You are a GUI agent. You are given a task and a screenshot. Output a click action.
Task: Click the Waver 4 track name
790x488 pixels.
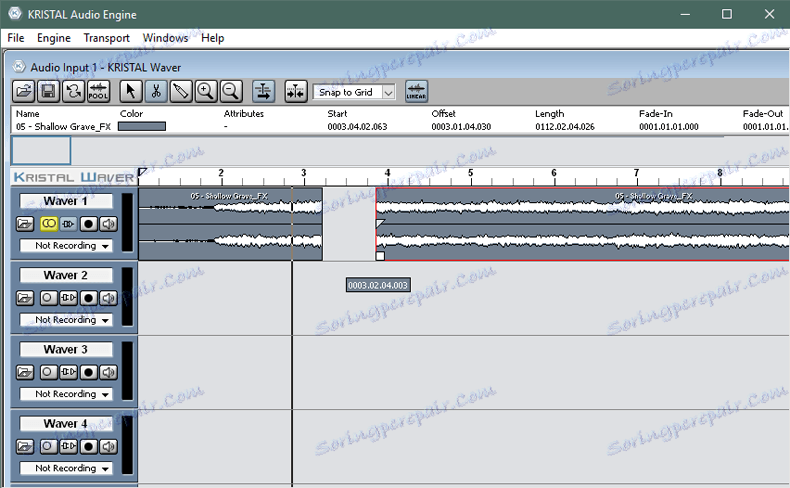click(65, 424)
